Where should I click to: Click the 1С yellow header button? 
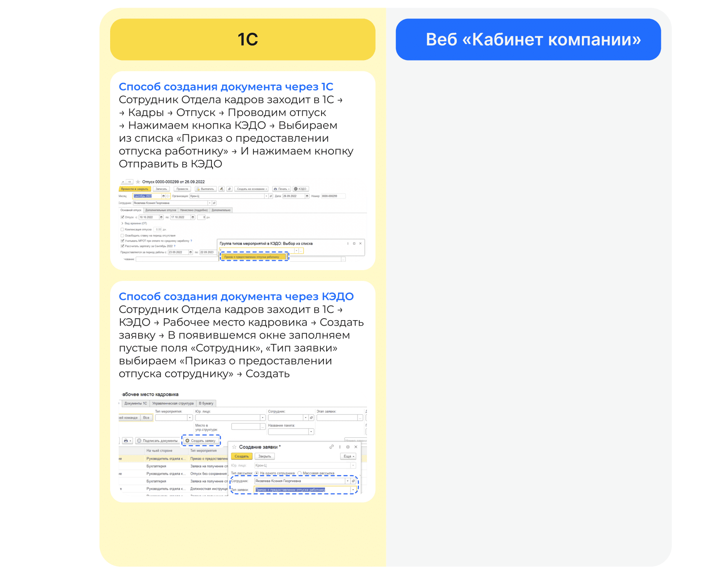pos(243,39)
